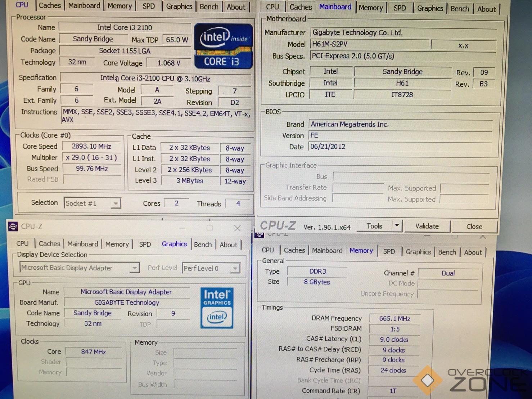Click the memory size value "8 GBytes"
The width and height of the screenshot is (532, 399).
coord(317,282)
